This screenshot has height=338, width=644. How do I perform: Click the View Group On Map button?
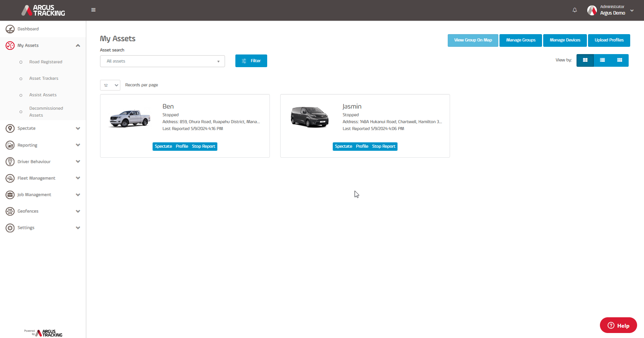(473, 40)
